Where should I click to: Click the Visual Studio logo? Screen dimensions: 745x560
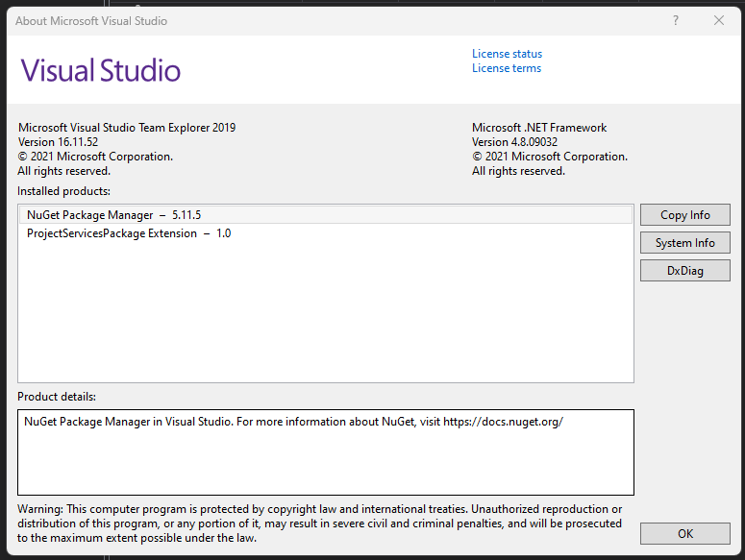point(101,70)
